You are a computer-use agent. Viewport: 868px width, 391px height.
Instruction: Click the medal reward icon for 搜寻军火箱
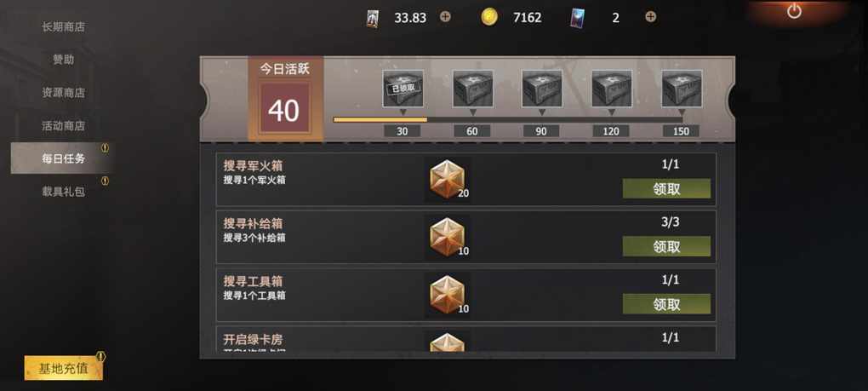[447, 180]
